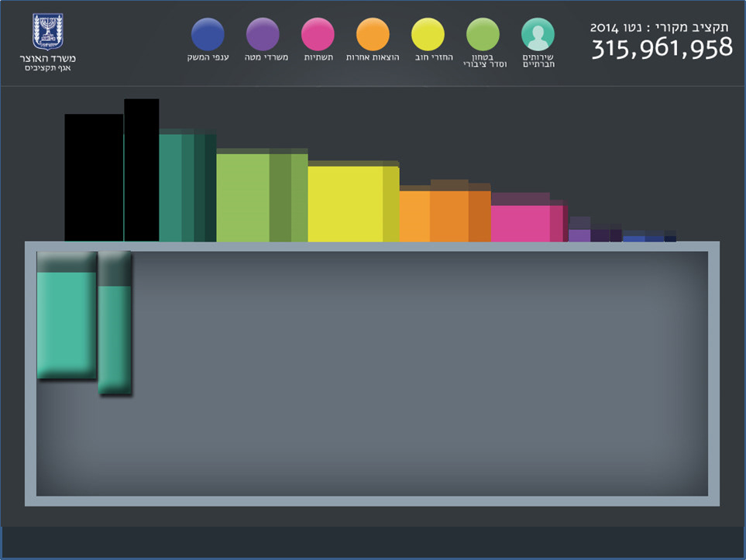Image resolution: width=746 pixels, height=560 pixels.
Task: Click the הוצאות אחרות label
Action: click(373, 57)
